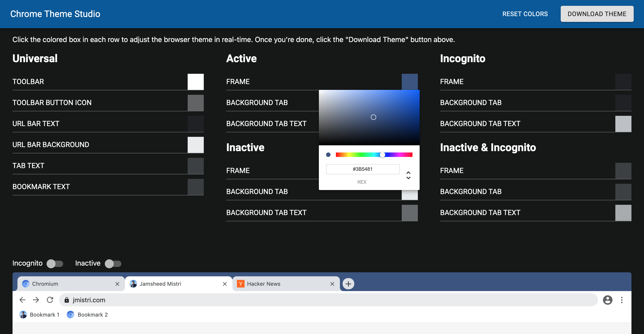
Task: Open the profile avatar in the preview toolbar
Action: [x=608, y=300]
